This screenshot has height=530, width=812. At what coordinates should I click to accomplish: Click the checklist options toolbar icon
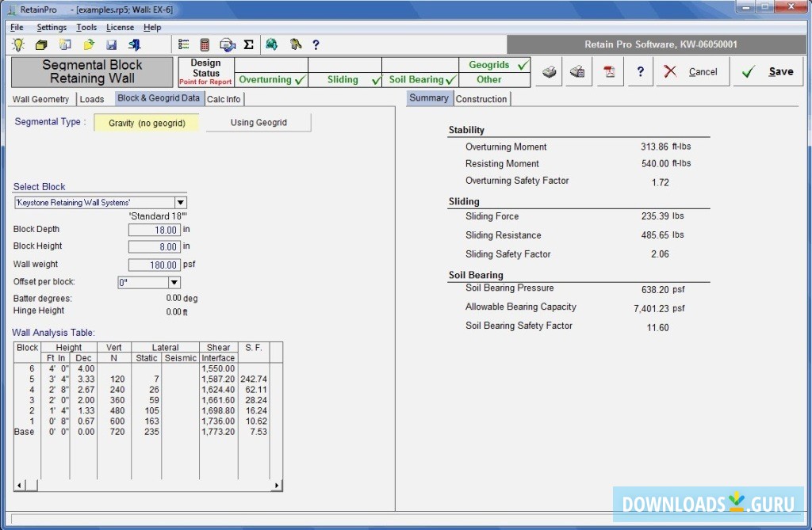pyautogui.click(x=183, y=45)
